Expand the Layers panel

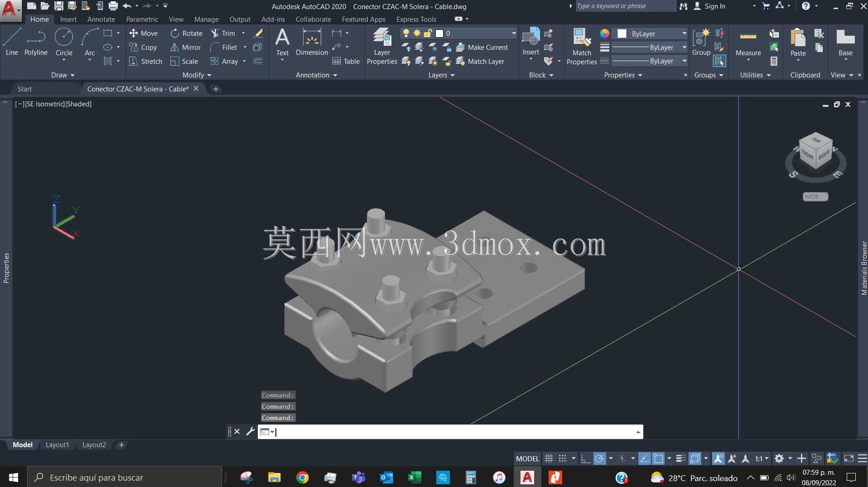[441, 75]
